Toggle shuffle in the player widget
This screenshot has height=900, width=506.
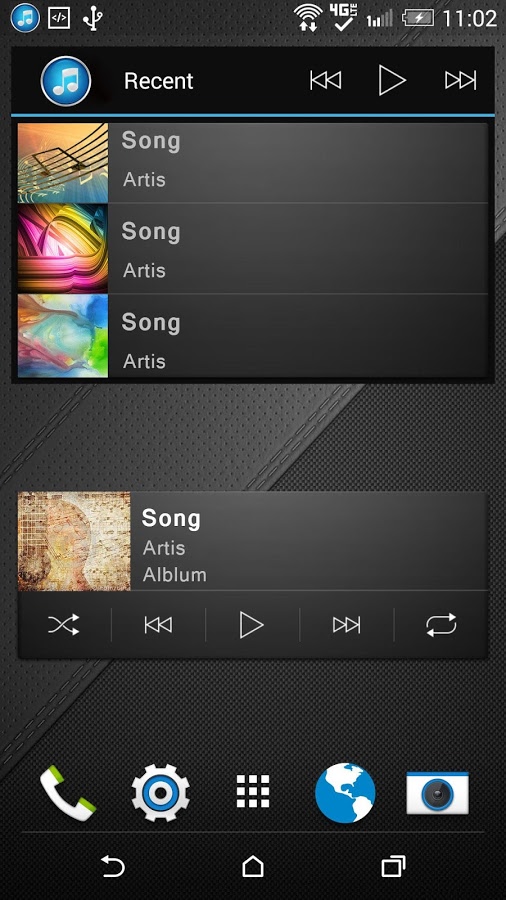click(64, 624)
